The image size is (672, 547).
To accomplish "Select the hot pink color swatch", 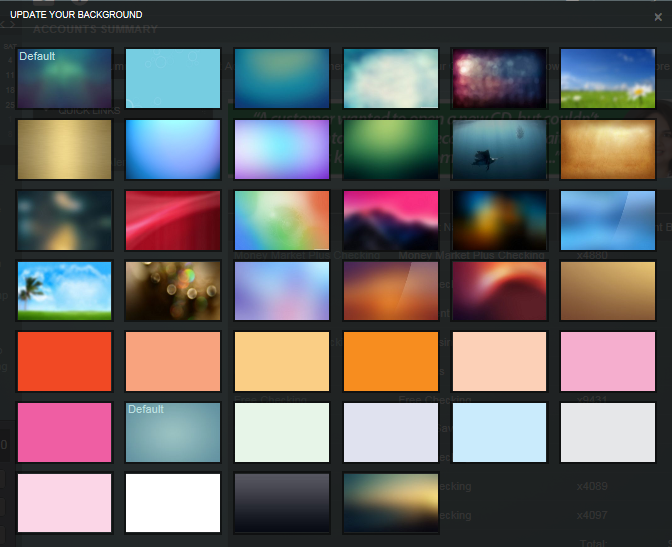I will [64, 433].
